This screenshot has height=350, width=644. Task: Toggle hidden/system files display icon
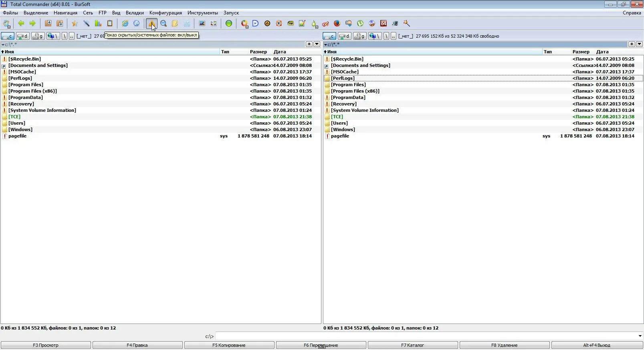(151, 23)
